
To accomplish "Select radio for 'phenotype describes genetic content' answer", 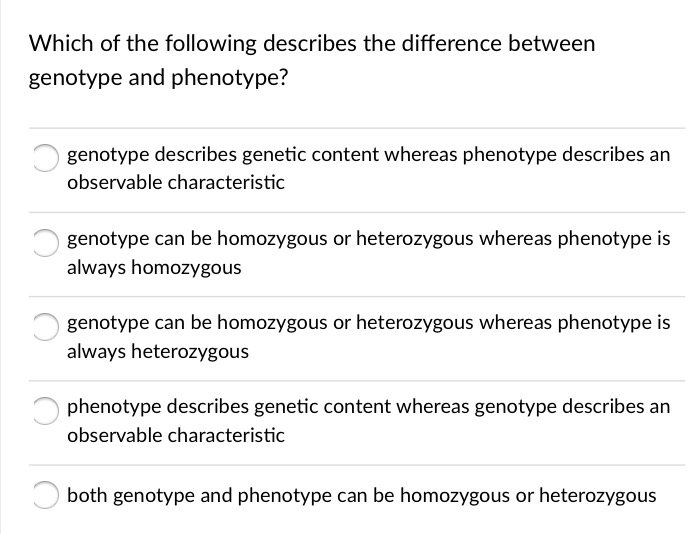I will [x=43, y=408].
